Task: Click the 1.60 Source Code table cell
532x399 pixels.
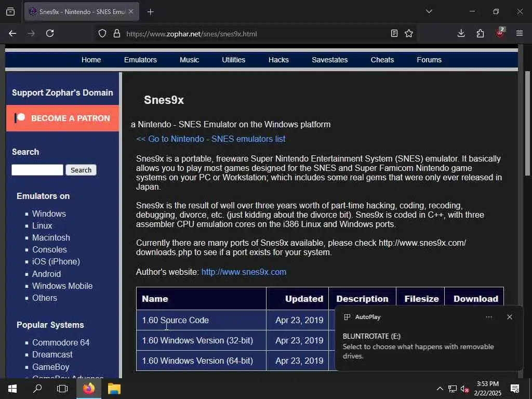Action: 201,320
